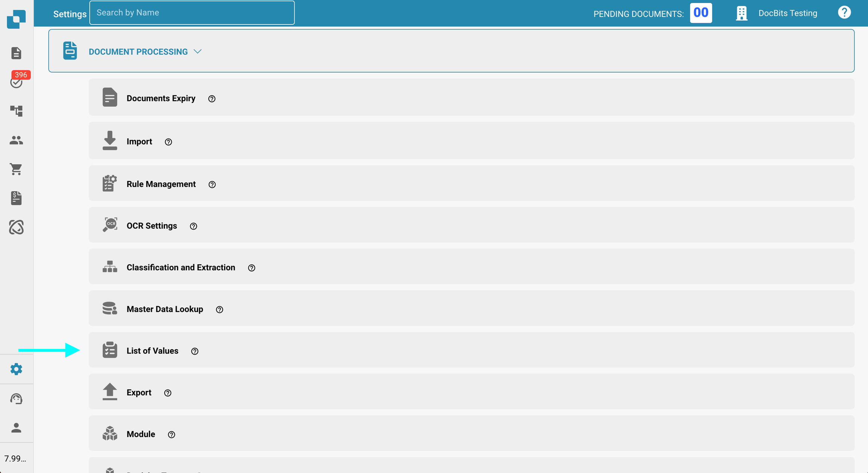Open the users group sidebar icon
The image size is (868, 473).
pyautogui.click(x=16, y=140)
